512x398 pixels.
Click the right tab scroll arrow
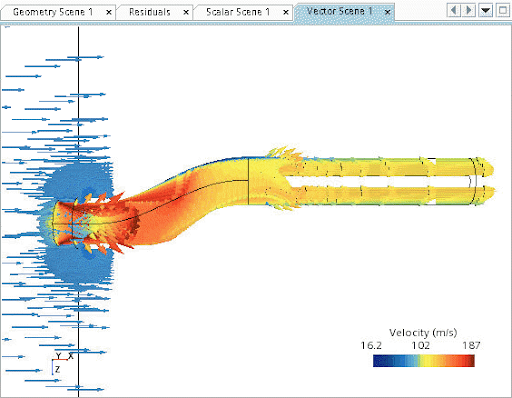click(468, 10)
